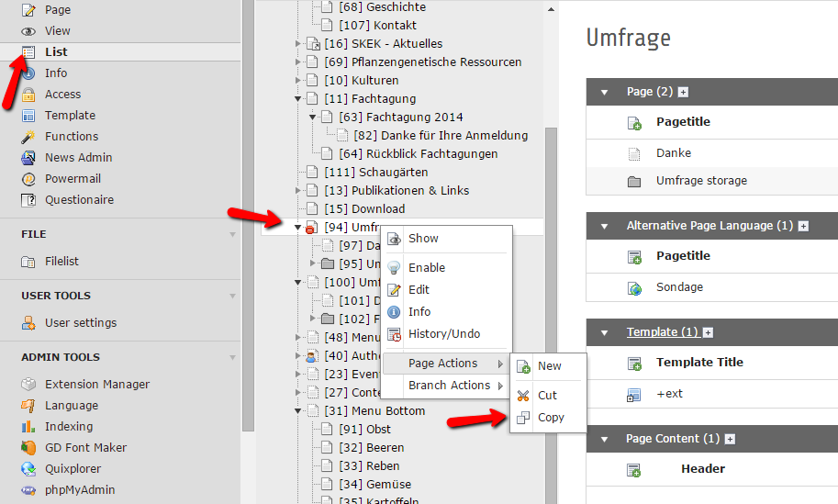
Task: Click the +ext template record icon
Action: tap(634, 395)
